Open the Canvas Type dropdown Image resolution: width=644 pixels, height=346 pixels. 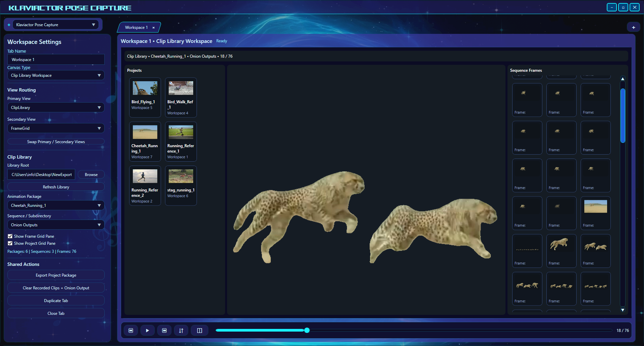56,75
